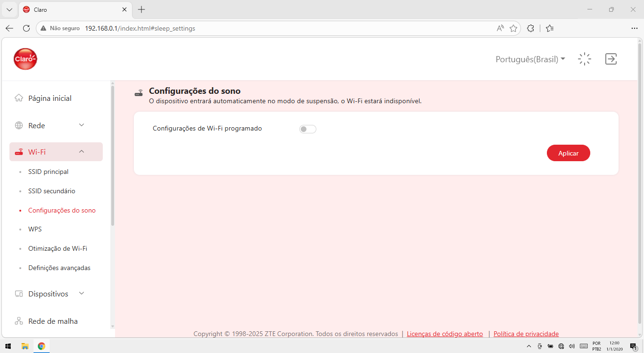Screen dimensions: 644x353
Task: Click the Aplicar button
Action: 569,153
